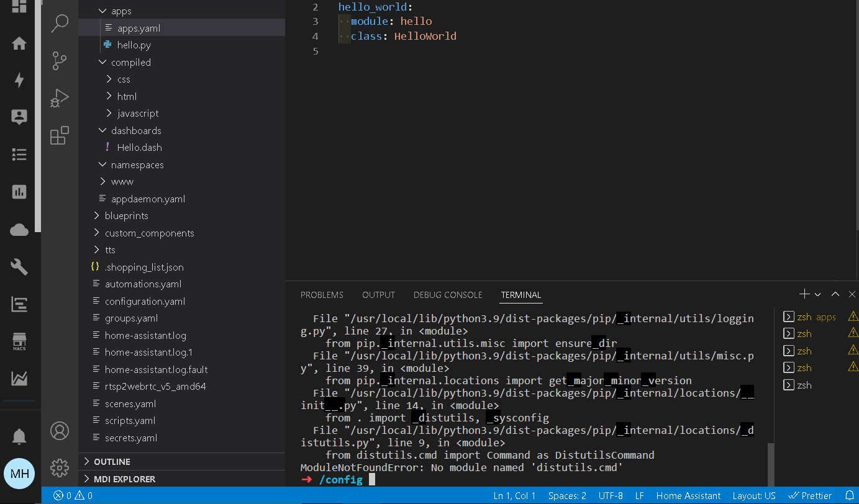
Task: Open the Search view in activity bar
Action: pos(60,24)
